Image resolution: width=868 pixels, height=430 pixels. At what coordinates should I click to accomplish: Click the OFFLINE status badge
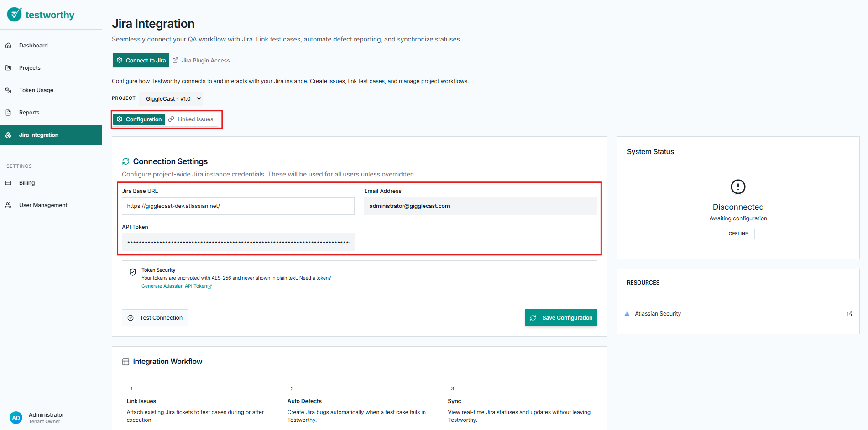[x=738, y=234]
